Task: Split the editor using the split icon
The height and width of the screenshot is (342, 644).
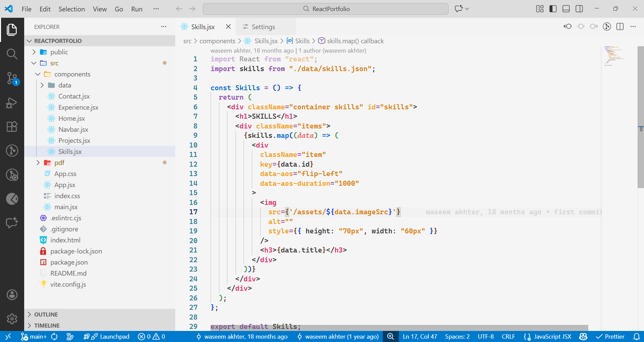Action: 620,26
